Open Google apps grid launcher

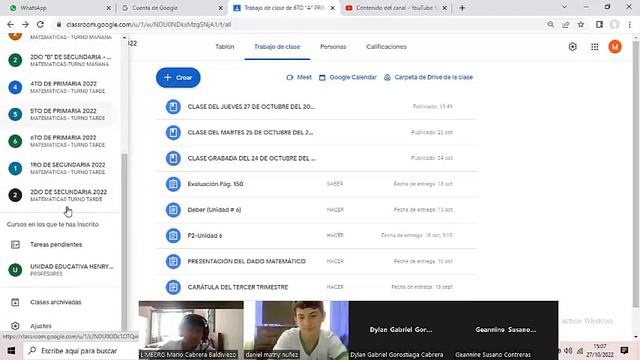595,47
